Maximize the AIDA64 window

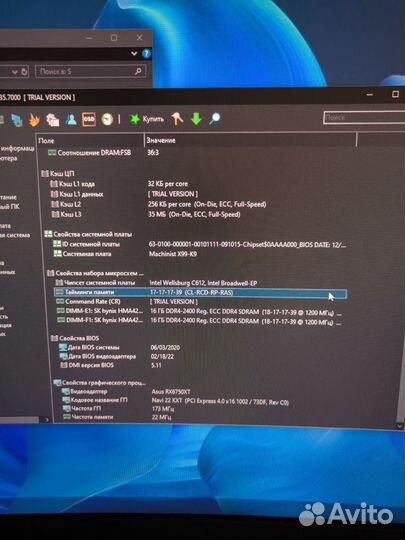click(x=395, y=94)
